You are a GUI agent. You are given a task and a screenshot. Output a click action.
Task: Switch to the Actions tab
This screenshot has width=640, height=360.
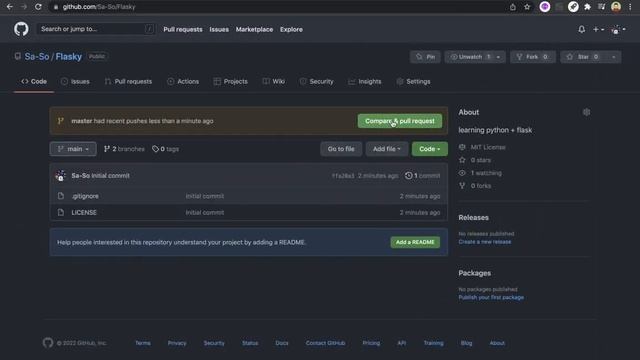tap(183, 82)
